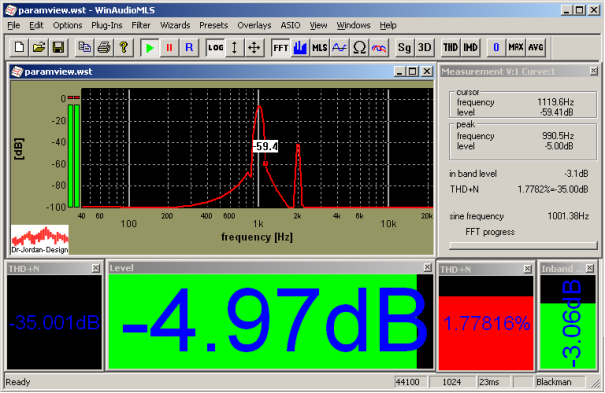Open the Wizards menu
This screenshot has height=393, width=605.
(x=175, y=25)
